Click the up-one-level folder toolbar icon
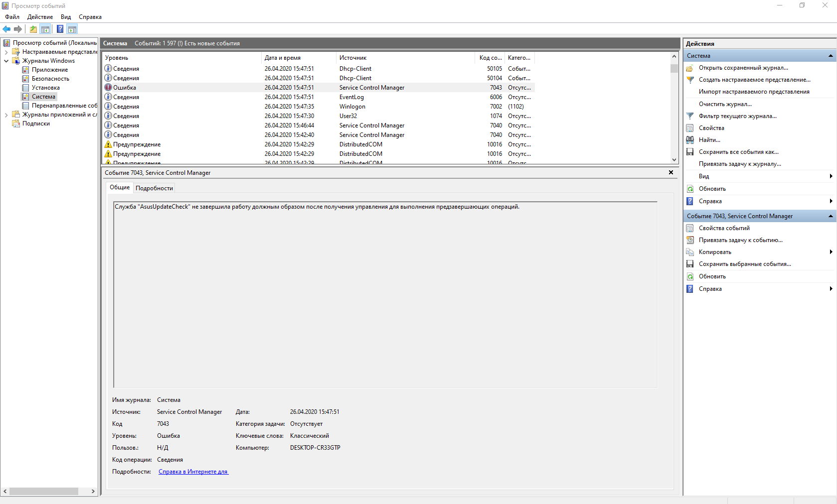The height and width of the screenshot is (504, 837). coord(33,29)
